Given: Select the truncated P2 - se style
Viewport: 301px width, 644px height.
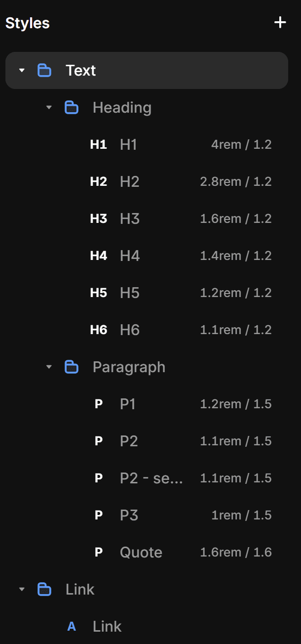Looking at the screenshot, I should tap(151, 477).
